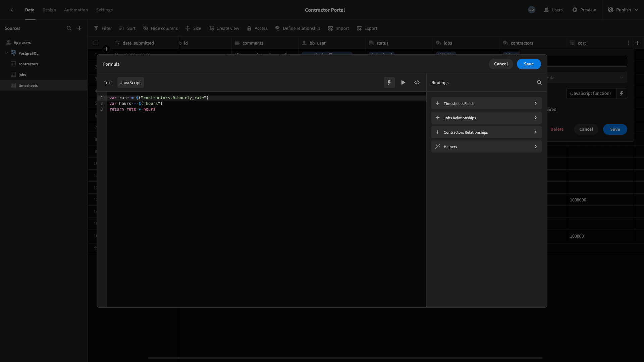Switch to the JavaScript tab in Formula editor
The height and width of the screenshot is (362, 644).
point(130,83)
